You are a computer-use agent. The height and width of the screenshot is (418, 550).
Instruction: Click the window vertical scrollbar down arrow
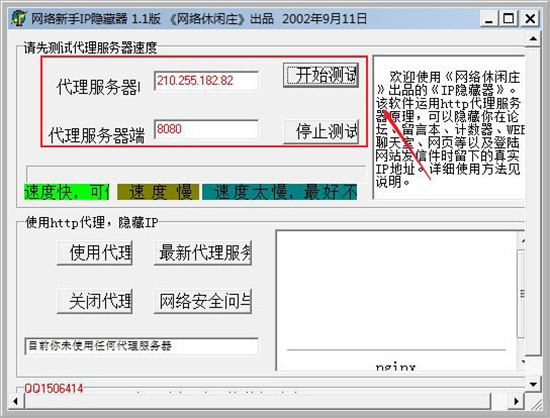pos(533,384)
